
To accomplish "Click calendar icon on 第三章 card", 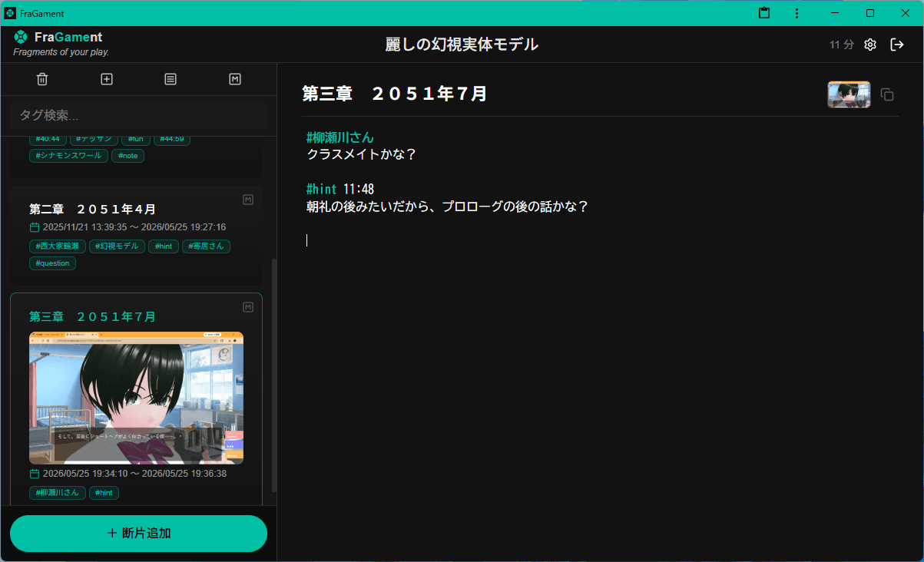I will [34, 474].
